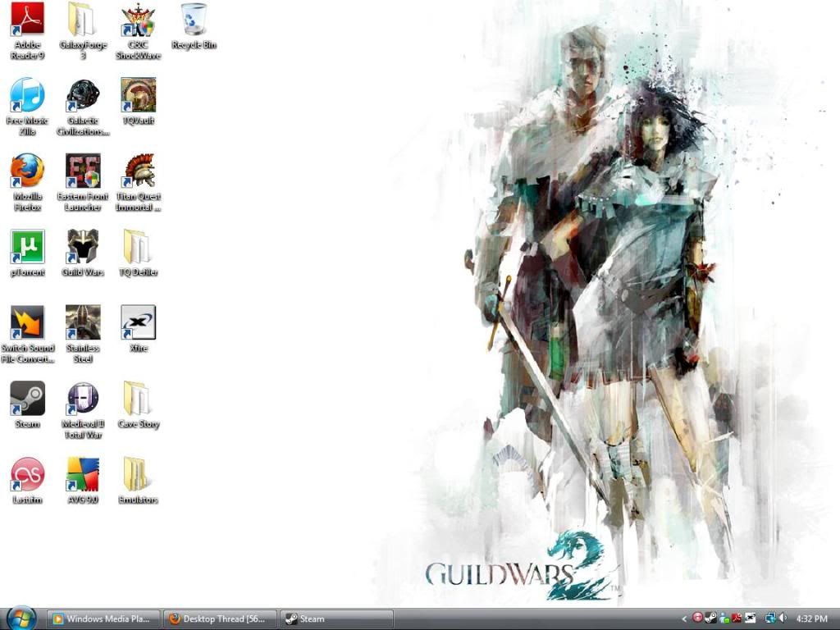Open the network connections tray icon

pos(769,619)
